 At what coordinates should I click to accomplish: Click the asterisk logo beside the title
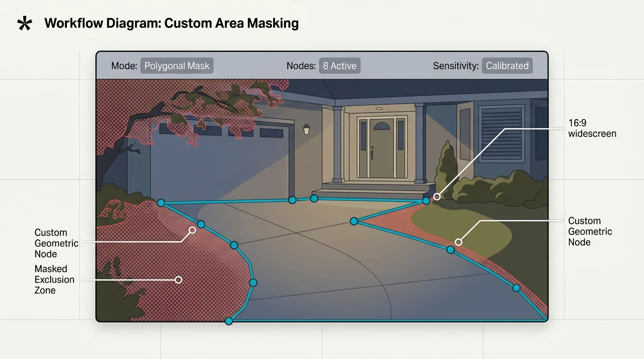tap(24, 23)
